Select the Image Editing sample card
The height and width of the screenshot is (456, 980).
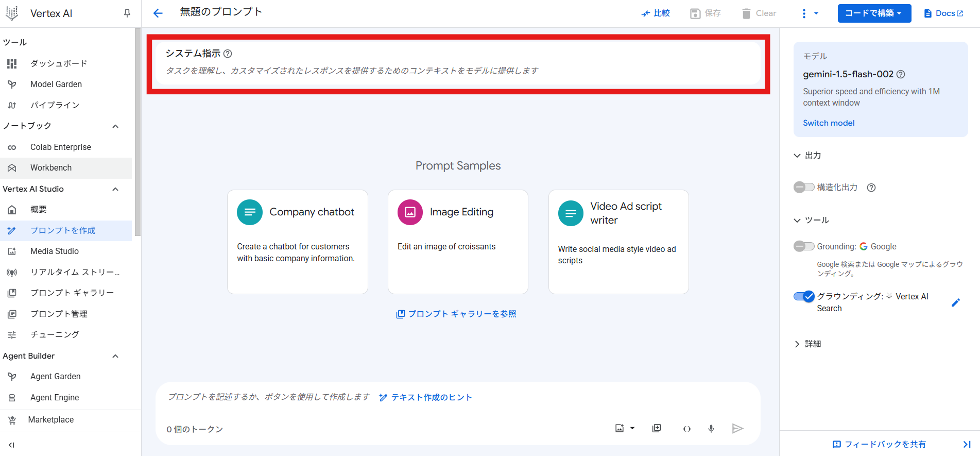(458, 242)
